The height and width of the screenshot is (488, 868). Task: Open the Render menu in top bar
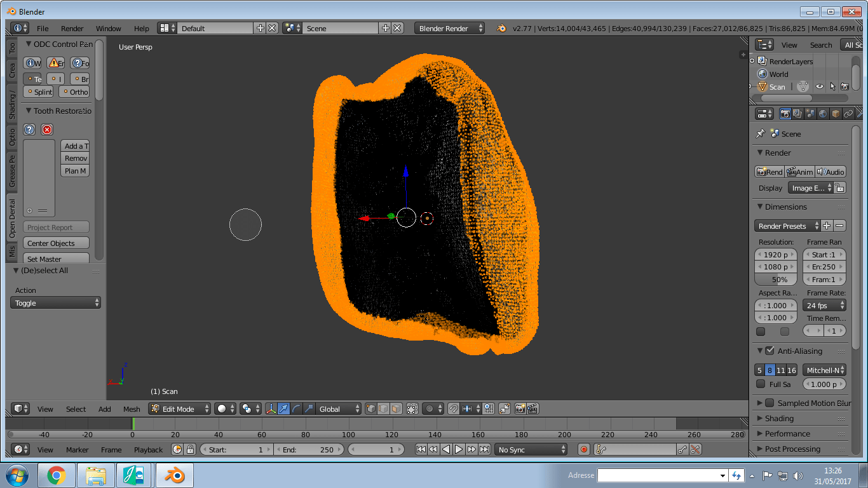[x=72, y=29]
